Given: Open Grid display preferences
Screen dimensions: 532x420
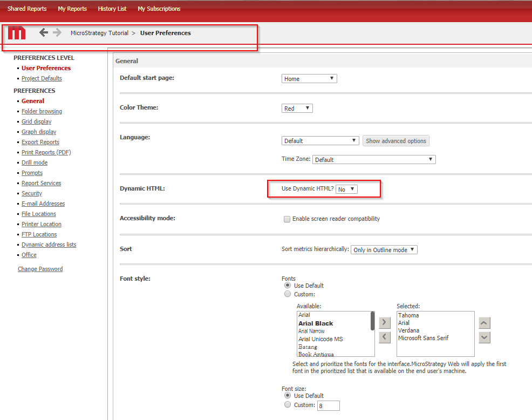Looking at the screenshot, I should 37,121.
